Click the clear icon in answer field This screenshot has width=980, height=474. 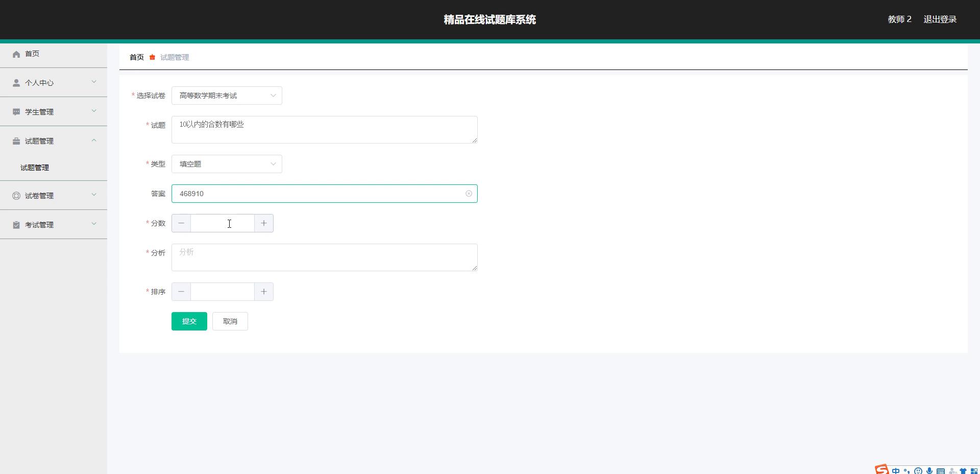pos(469,194)
